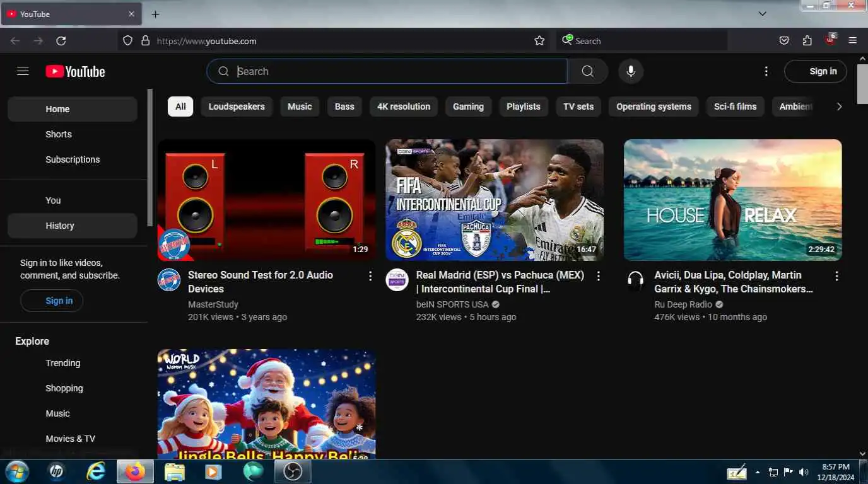Image resolution: width=868 pixels, height=484 pixels.
Task: Click the Firefox toolbar Search box
Action: coord(642,41)
